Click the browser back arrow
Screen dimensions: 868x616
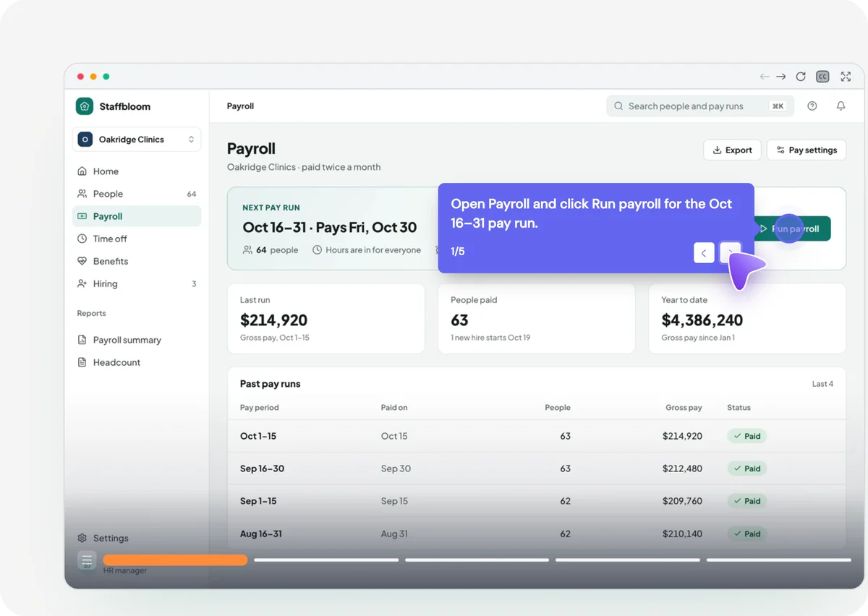tap(765, 77)
